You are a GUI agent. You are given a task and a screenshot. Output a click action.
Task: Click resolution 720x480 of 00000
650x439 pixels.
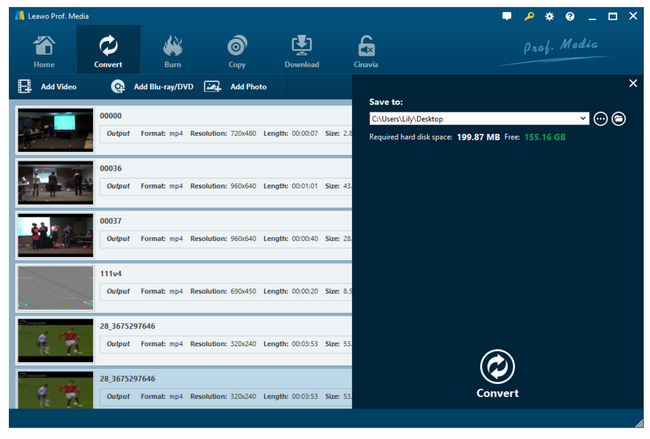(x=243, y=133)
